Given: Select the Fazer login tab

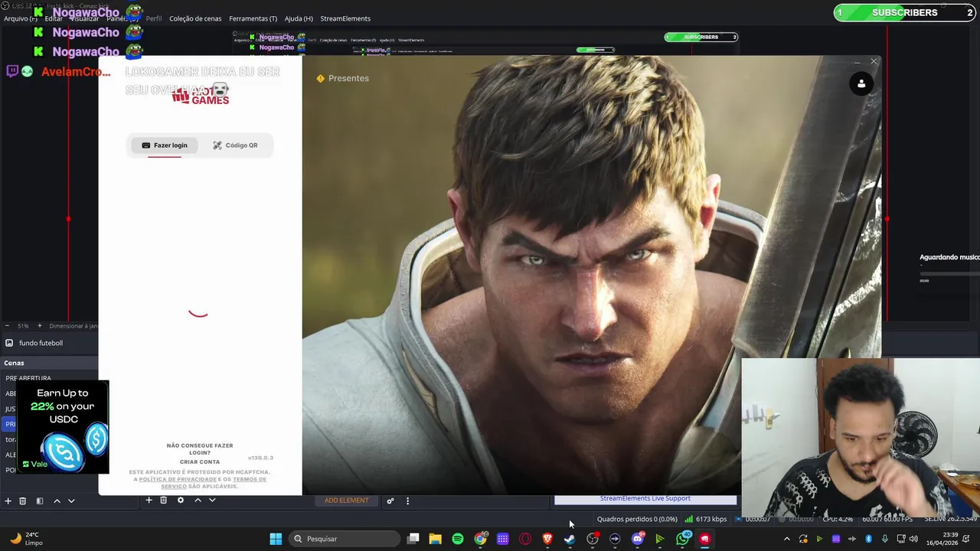Looking at the screenshot, I should (165, 145).
